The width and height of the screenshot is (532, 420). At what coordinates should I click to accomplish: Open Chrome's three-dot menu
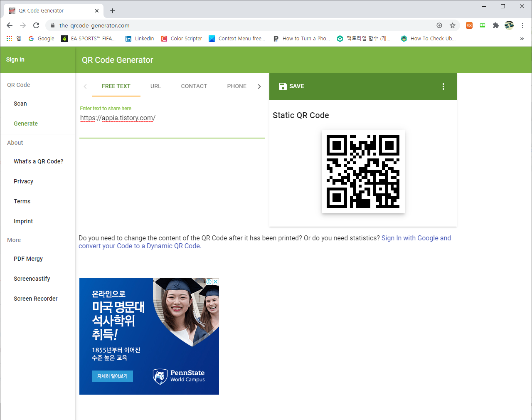click(522, 25)
